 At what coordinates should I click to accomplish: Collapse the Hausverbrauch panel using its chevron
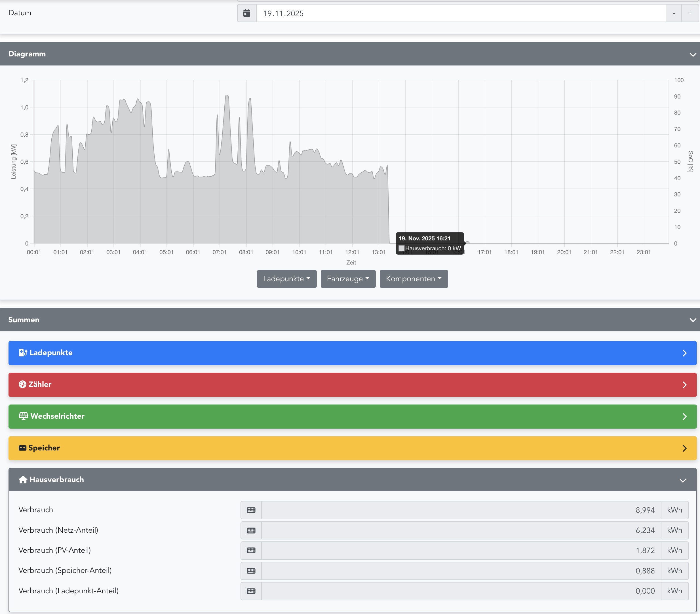coord(682,480)
